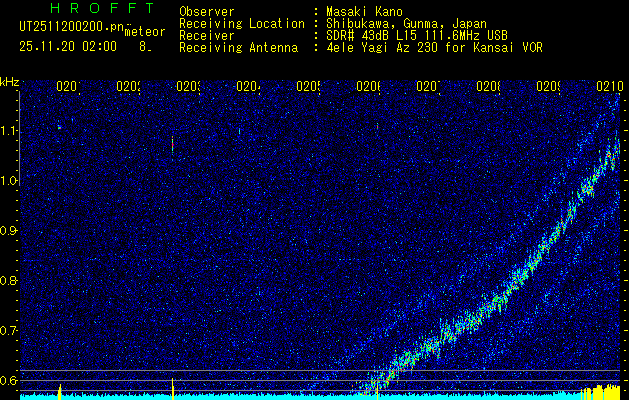
Task: Click the 0210 time marker
Action: tap(610, 86)
